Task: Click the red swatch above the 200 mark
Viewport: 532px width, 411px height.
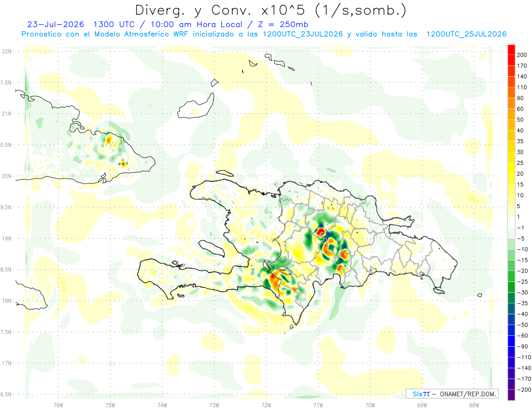Action: 511,49
